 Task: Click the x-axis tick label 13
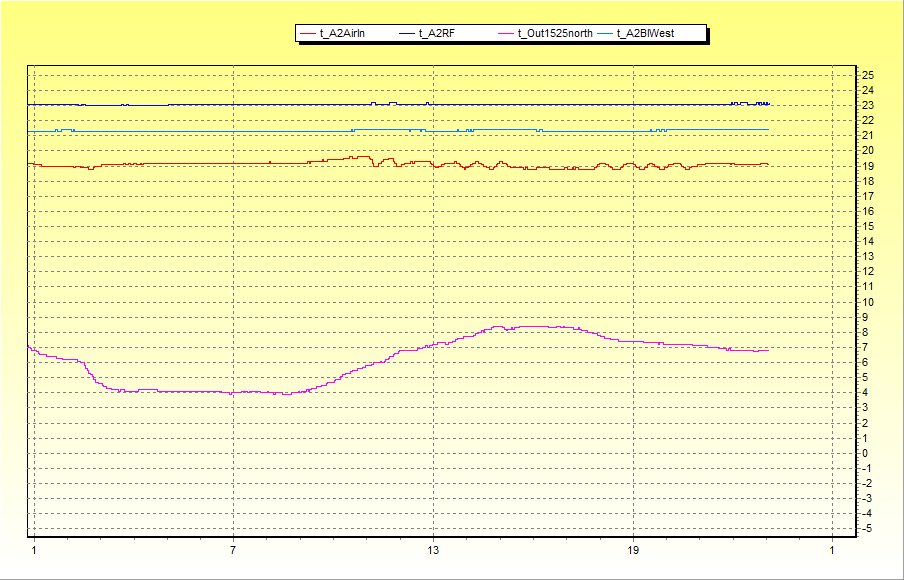(433, 550)
